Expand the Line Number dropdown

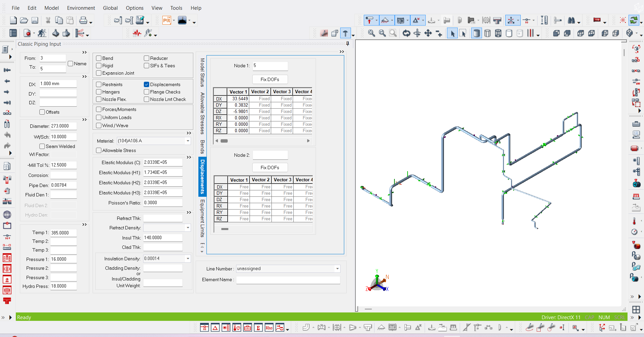337,268
